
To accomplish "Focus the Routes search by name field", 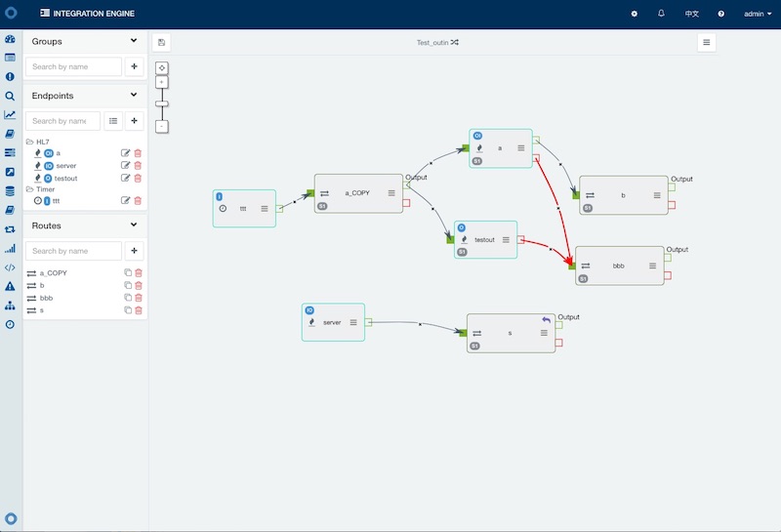I will click(x=72, y=251).
